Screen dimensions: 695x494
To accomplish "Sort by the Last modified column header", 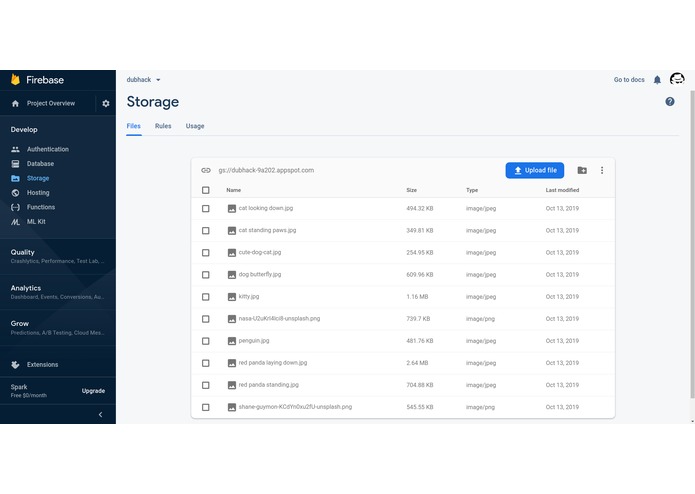I will tap(562, 190).
